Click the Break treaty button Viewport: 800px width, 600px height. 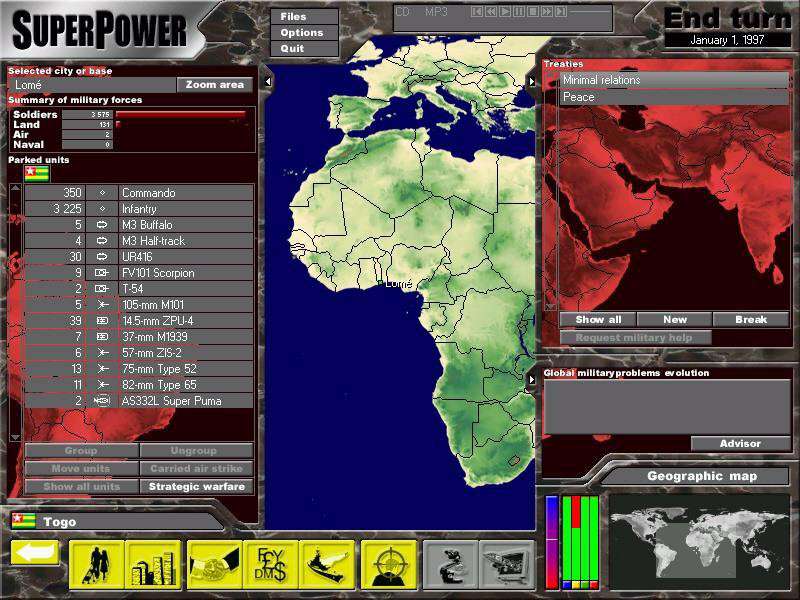pyautogui.click(x=751, y=320)
